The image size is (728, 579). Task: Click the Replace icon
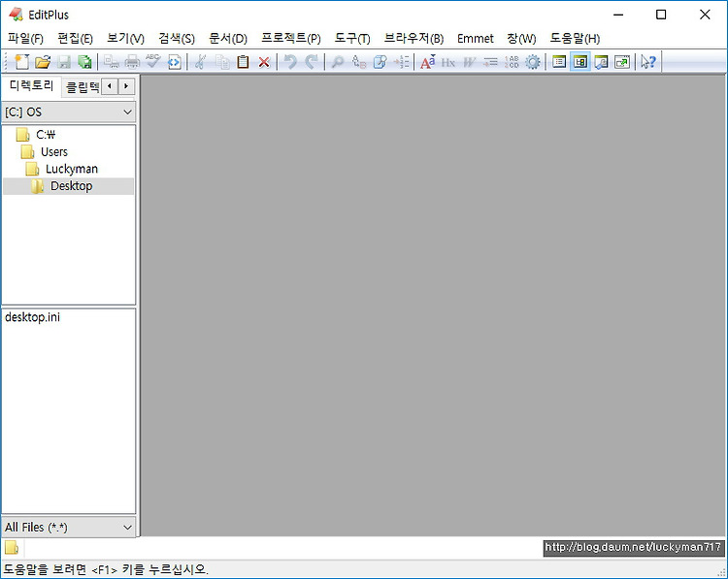[359, 62]
